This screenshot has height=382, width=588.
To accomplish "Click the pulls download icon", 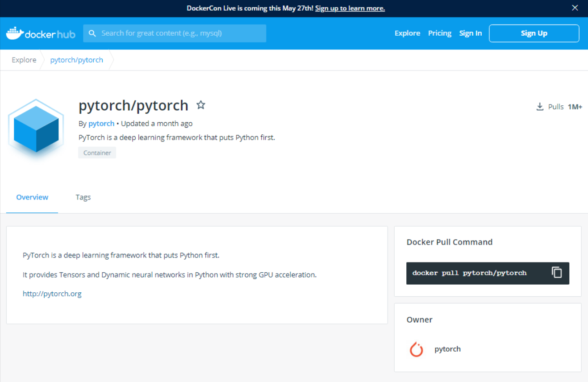I will [x=540, y=107].
